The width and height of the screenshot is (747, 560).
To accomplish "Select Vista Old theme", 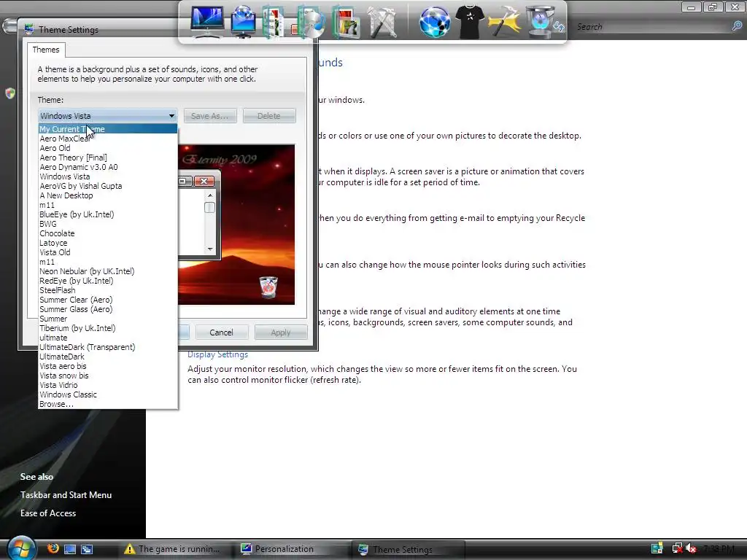I will click(x=108, y=252).
